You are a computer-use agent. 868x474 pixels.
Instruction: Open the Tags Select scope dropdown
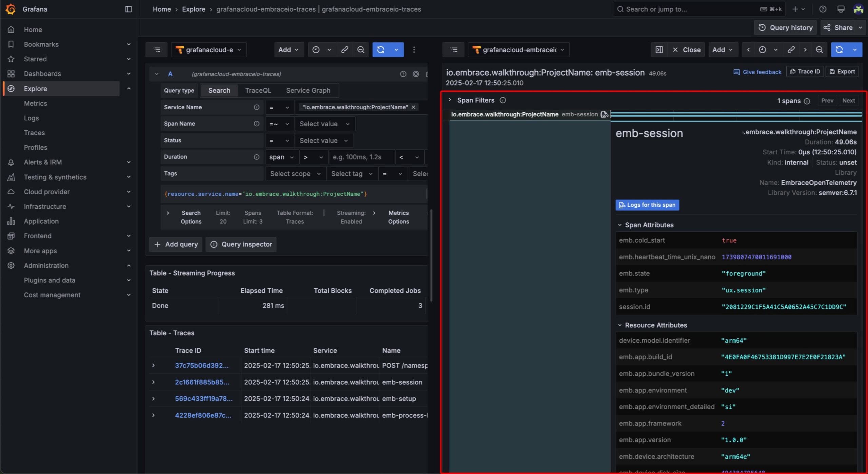pyautogui.click(x=296, y=174)
